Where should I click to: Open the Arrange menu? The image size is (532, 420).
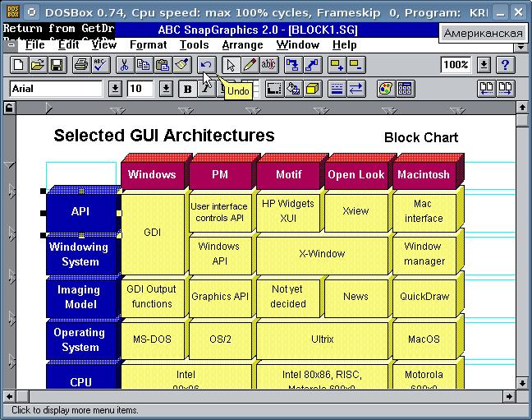pos(242,45)
